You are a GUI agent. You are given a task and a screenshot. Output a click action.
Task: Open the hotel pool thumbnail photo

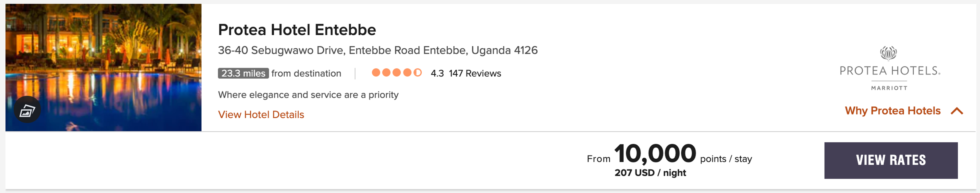click(103, 68)
